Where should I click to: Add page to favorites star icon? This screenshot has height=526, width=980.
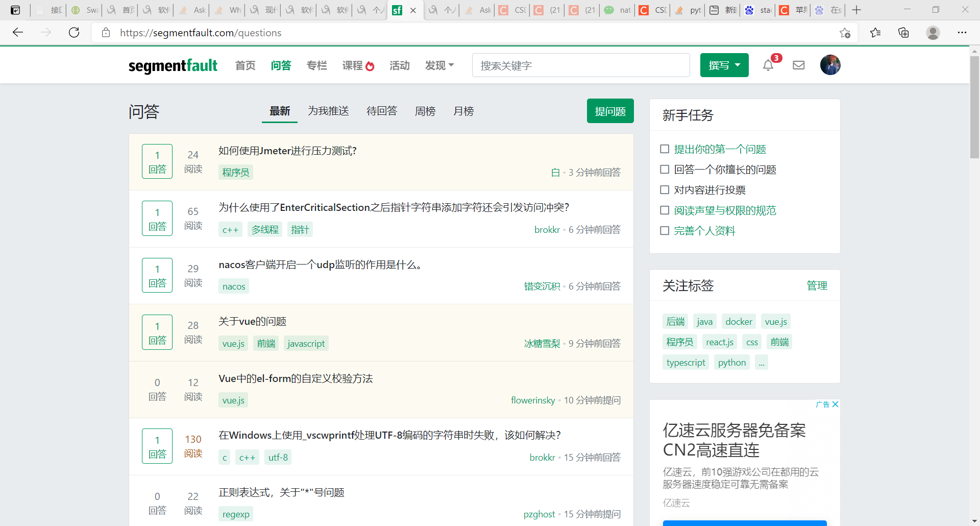845,33
